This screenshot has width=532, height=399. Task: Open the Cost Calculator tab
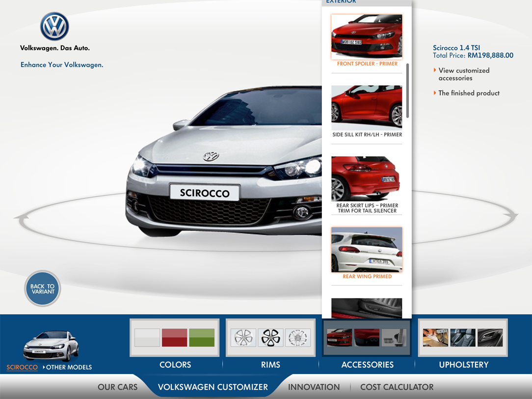[397, 387]
